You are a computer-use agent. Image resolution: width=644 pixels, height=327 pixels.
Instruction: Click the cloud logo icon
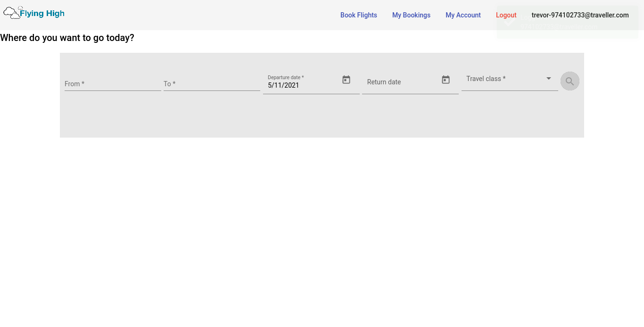tap(12, 13)
